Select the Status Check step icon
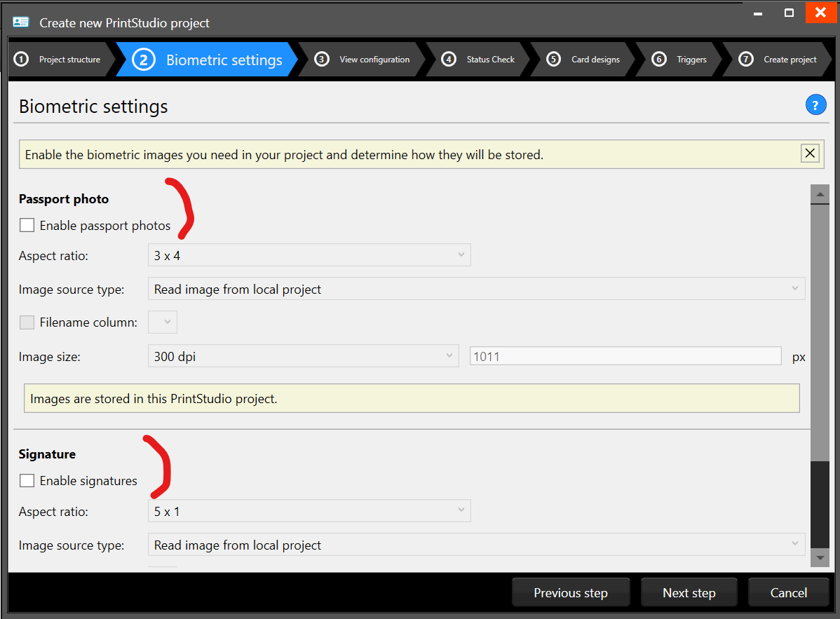Viewport: 840px width, 619px height. 448,60
